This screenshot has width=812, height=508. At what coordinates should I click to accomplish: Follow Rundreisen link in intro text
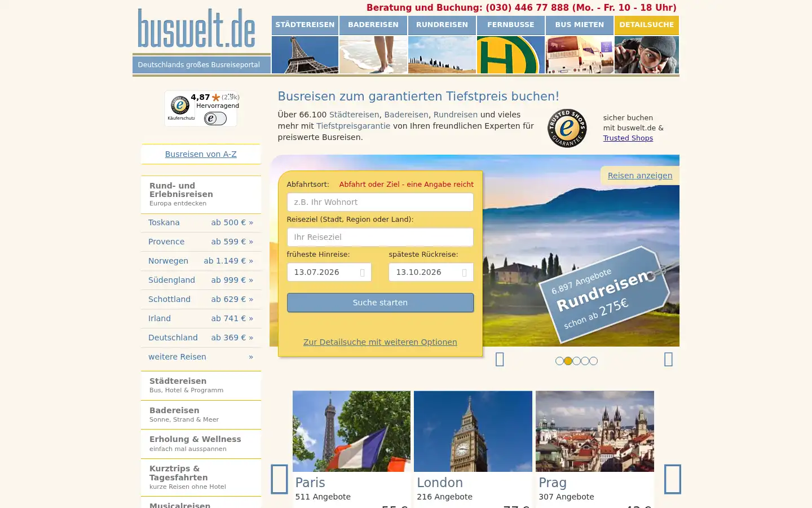pyautogui.click(x=456, y=115)
